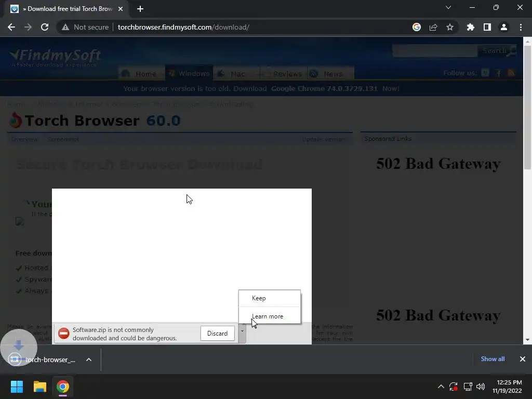Show hidden system tray icons

(x=441, y=387)
